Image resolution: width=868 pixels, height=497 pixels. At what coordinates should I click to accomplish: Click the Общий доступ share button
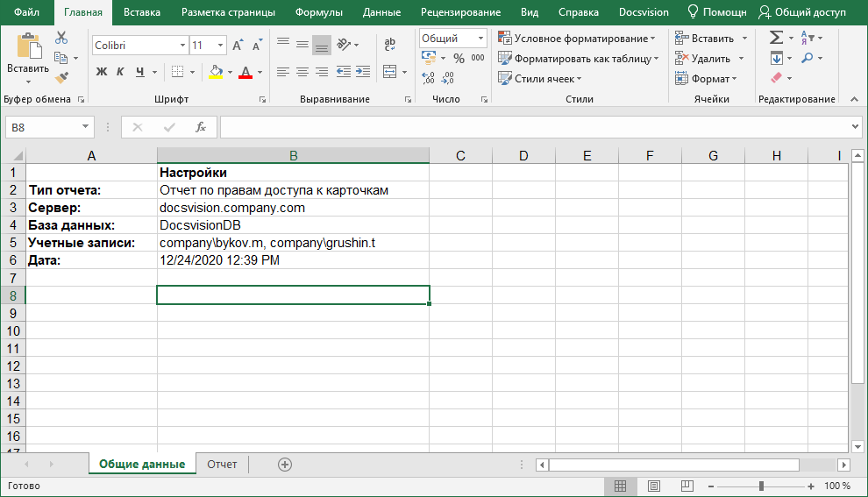[802, 12]
